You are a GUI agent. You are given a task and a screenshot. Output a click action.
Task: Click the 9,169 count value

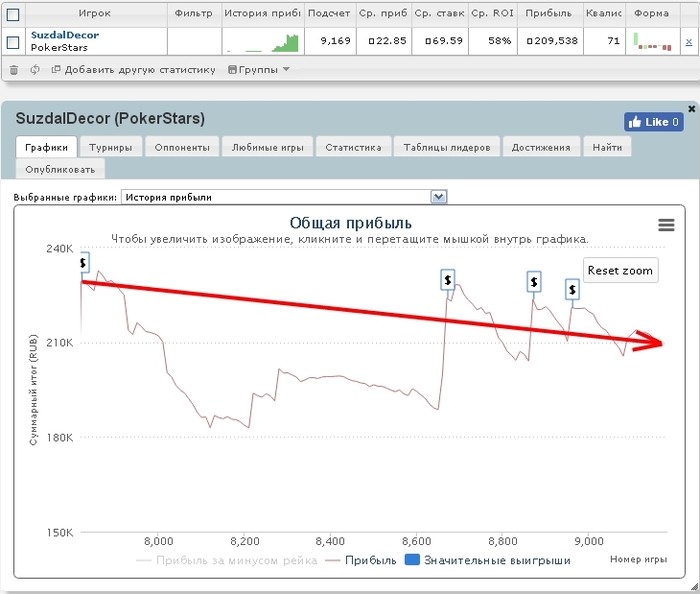tap(336, 41)
